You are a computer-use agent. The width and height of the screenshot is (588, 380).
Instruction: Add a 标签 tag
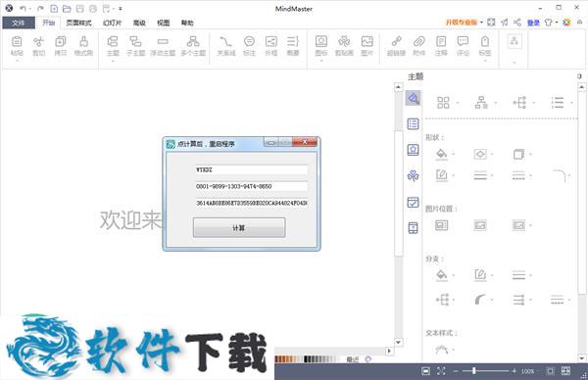tap(485, 46)
